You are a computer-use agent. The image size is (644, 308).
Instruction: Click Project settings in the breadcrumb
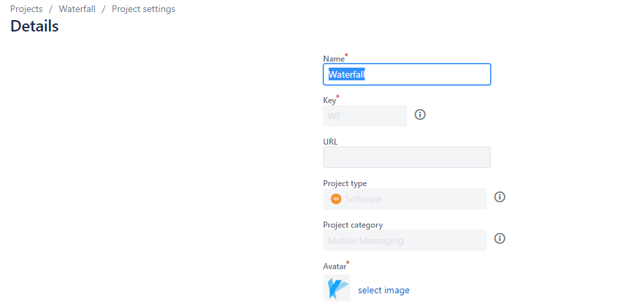pos(143,9)
